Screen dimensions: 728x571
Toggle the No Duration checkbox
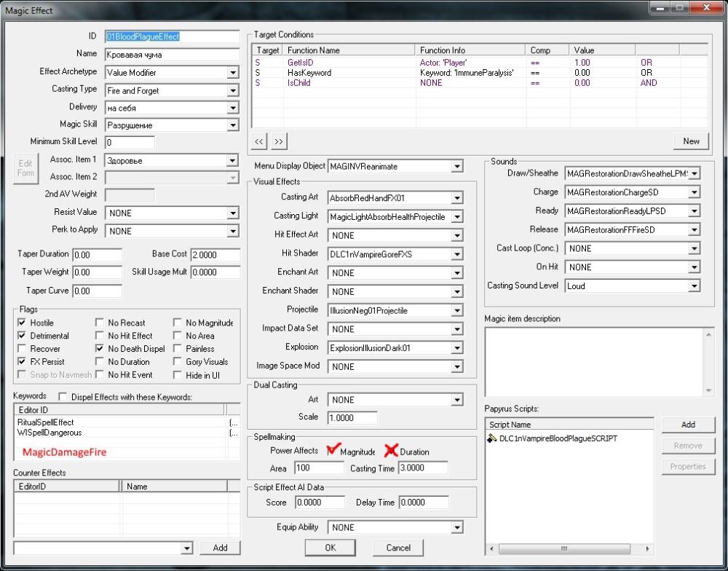click(99, 361)
